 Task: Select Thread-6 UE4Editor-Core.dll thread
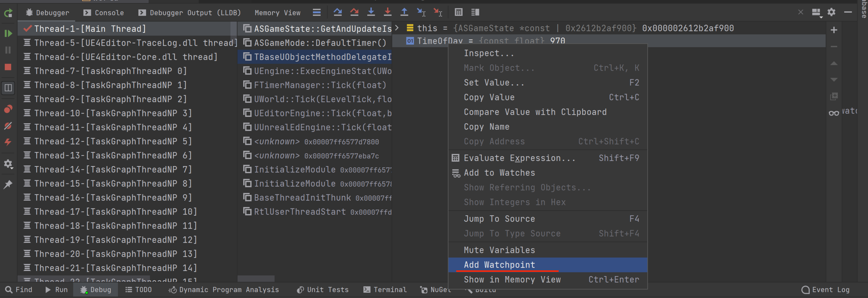[127, 57]
